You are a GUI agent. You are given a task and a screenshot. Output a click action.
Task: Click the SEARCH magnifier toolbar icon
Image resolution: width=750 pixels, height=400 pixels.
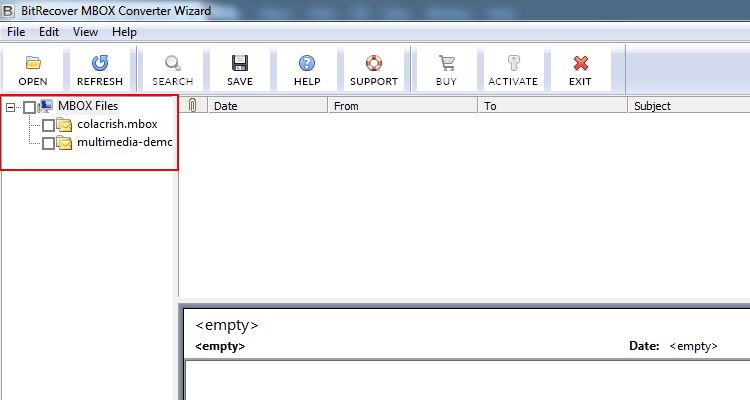click(x=173, y=63)
